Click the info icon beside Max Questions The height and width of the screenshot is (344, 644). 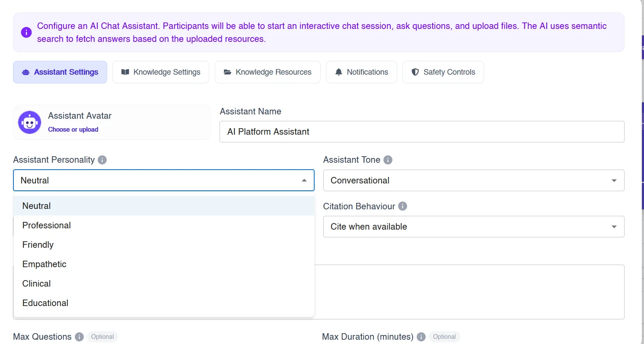click(79, 337)
